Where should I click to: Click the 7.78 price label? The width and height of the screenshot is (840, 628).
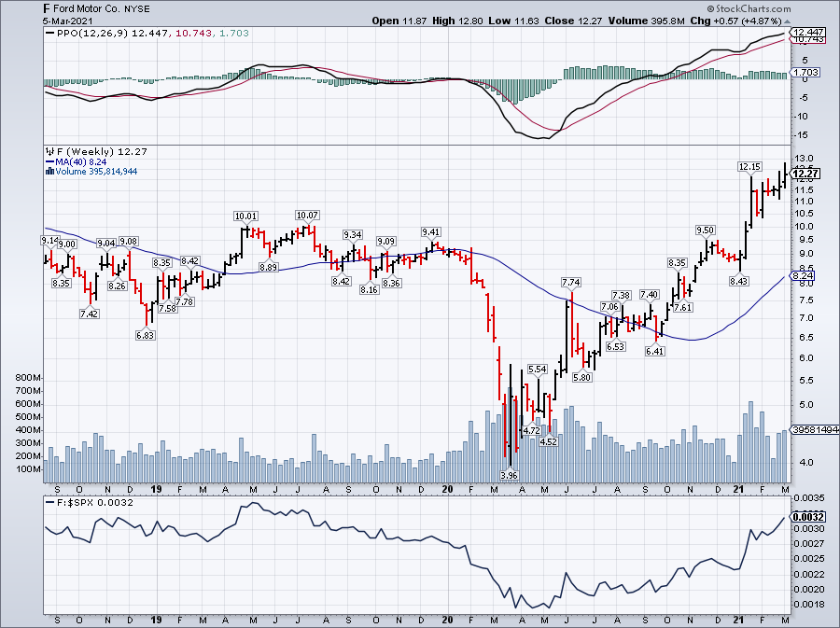tap(185, 302)
